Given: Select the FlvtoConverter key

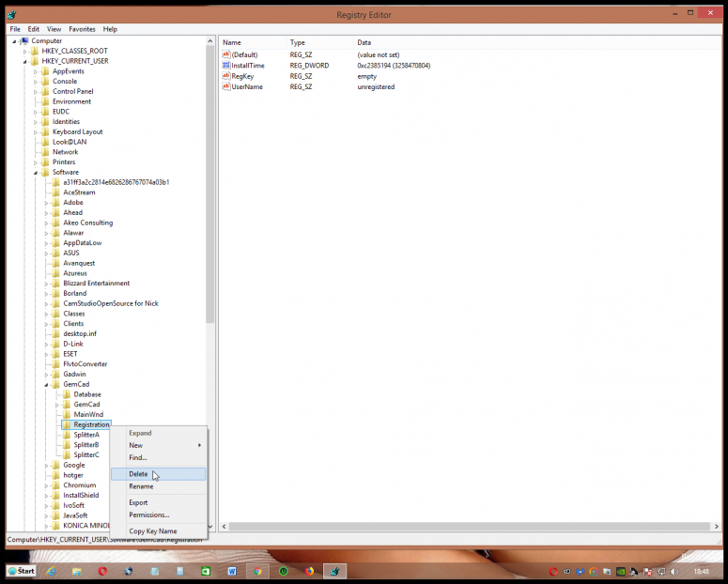Looking at the screenshot, I should click(x=85, y=364).
